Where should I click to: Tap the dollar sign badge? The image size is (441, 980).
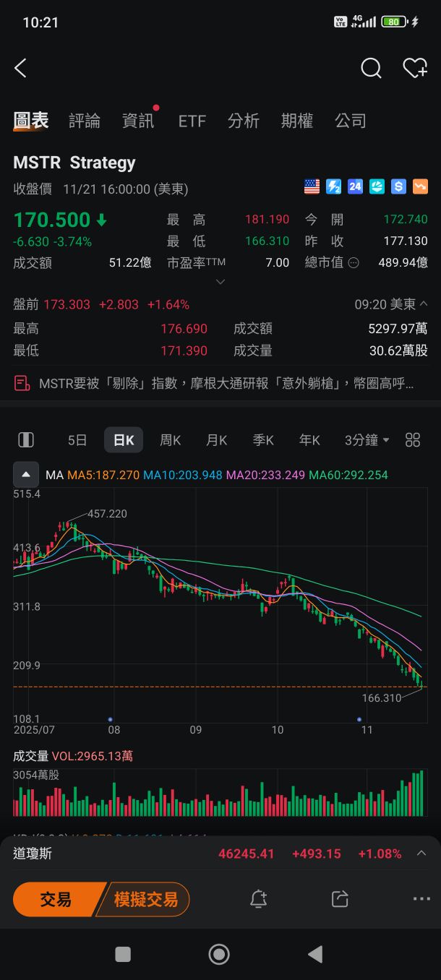398,187
